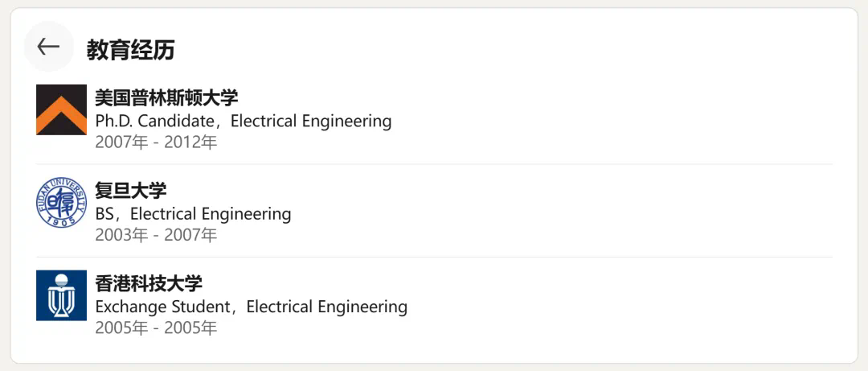Click the 2003年 - 2007年 date range

point(156,235)
